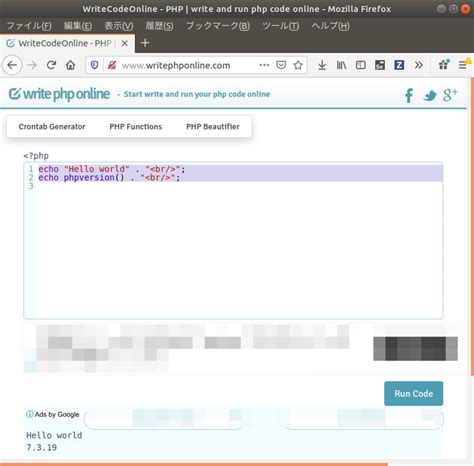The width and height of the screenshot is (474, 466).
Task: Click code line 2 echo phpversion()
Action: pos(109,177)
